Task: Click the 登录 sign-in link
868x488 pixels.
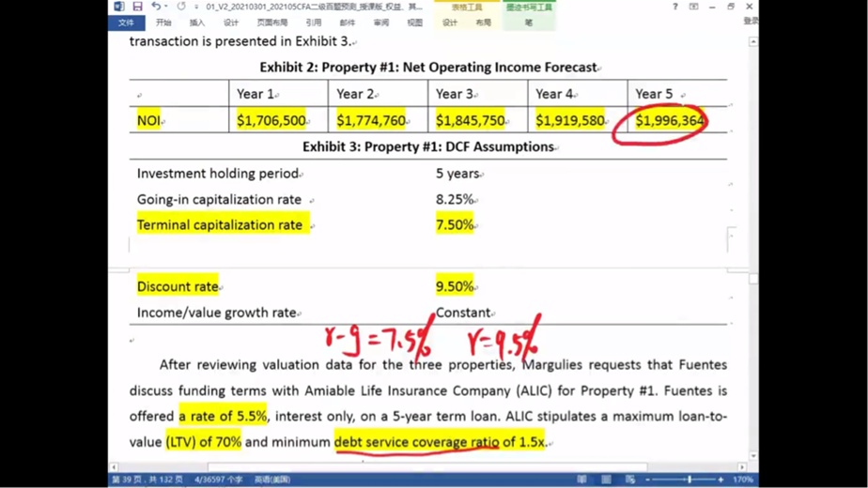Action: [751, 21]
